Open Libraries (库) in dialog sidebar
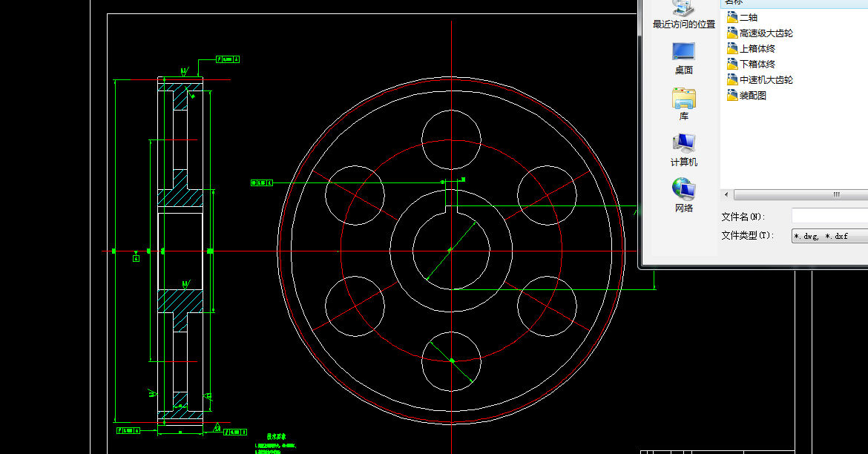 pyautogui.click(x=684, y=104)
